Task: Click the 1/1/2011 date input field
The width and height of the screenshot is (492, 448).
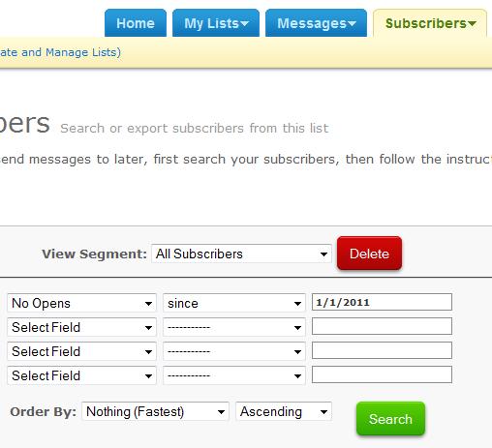Action: pyautogui.click(x=382, y=302)
